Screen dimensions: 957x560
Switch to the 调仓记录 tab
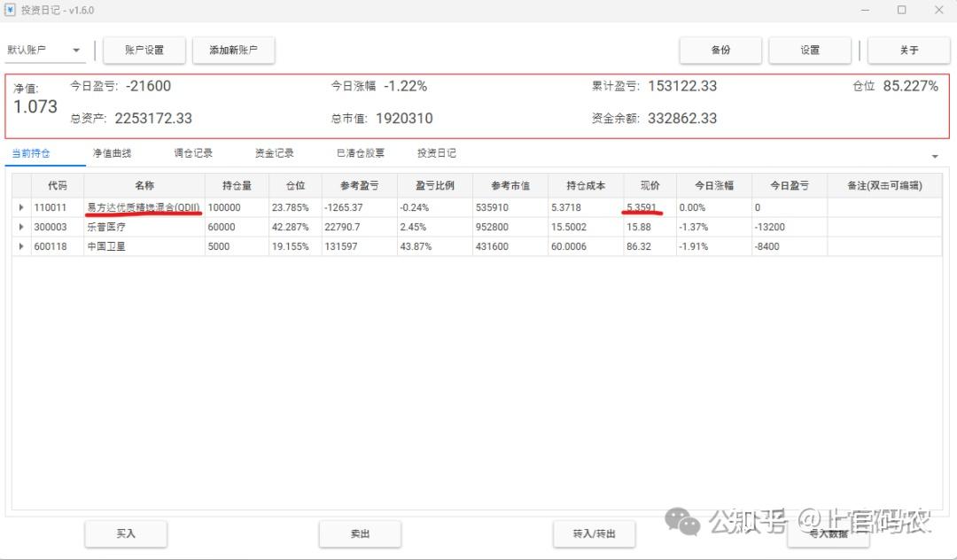[x=189, y=152]
